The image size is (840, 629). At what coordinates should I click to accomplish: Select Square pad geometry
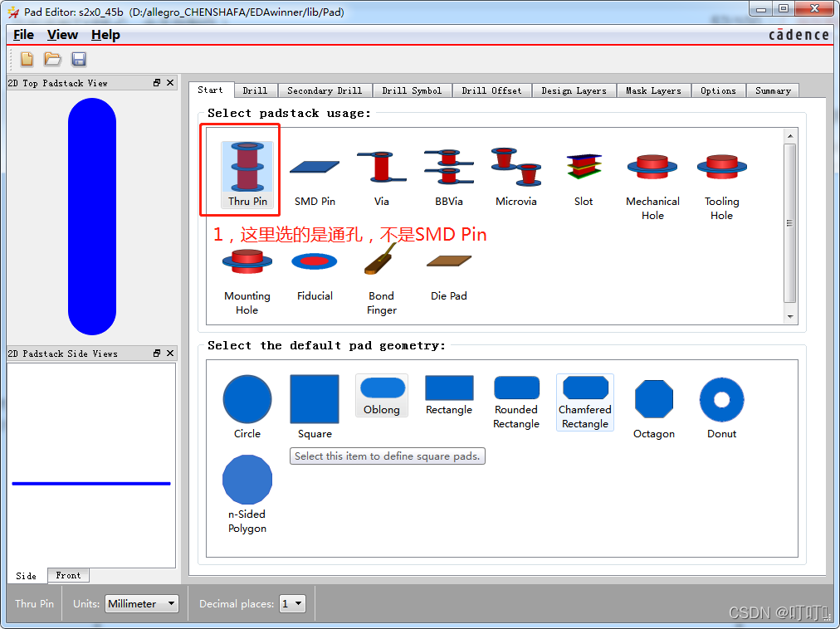315,407
